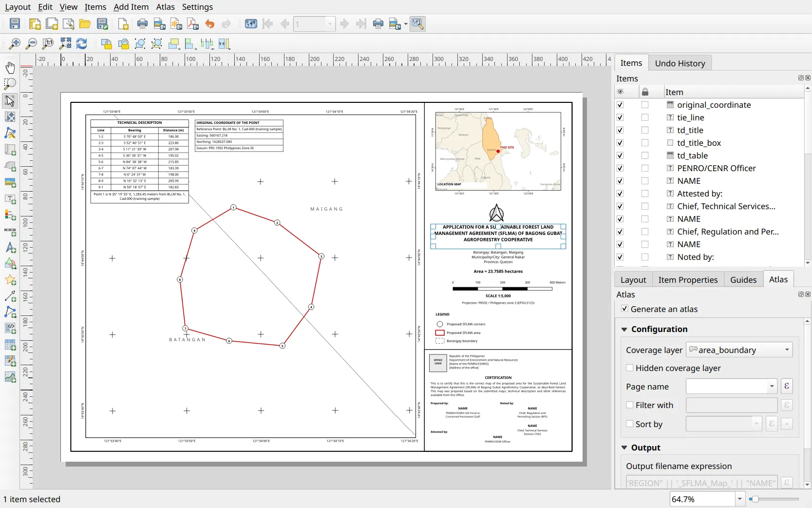Collapse the Configuration section
This screenshot has width=812, height=508.
(x=624, y=330)
